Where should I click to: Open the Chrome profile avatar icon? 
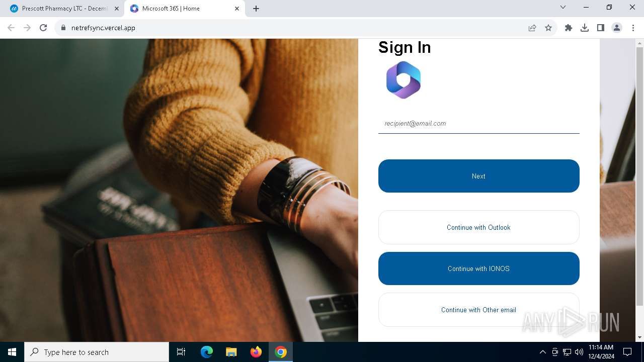point(617,28)
